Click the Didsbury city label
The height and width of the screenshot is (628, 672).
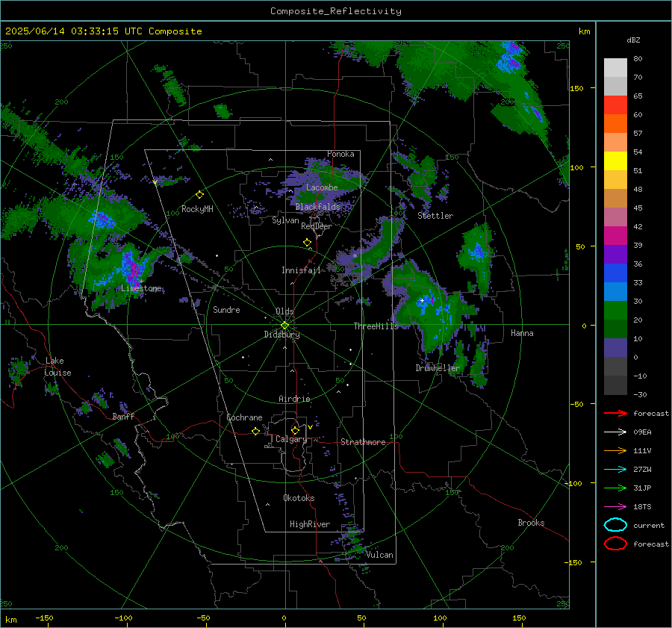coord(281,335)
